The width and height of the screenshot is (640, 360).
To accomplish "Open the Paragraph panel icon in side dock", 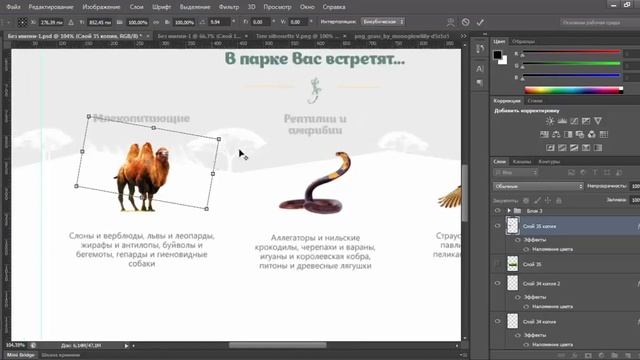I will pos(480,83).
